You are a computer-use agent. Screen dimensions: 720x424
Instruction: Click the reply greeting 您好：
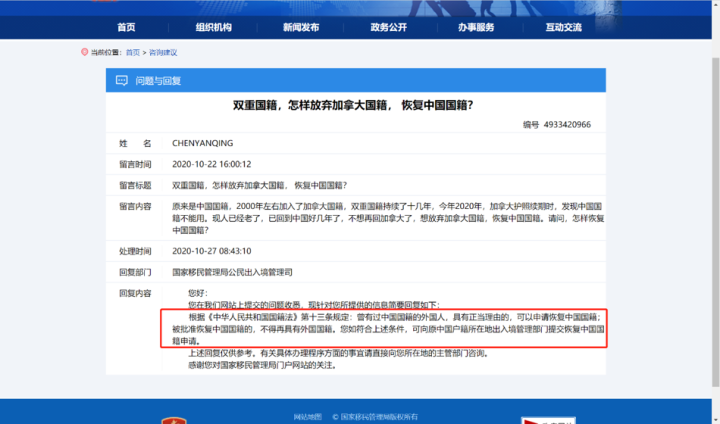[198, 293]
